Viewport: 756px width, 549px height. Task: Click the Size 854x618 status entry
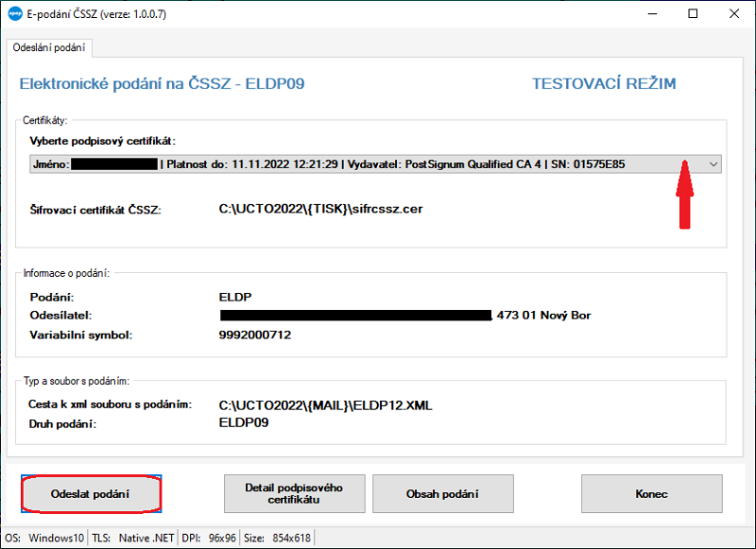(277, 538)
